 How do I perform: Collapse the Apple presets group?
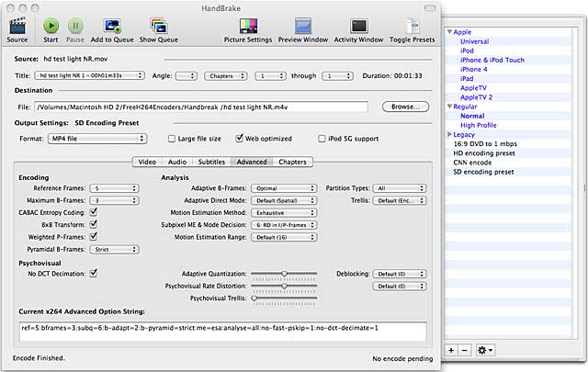pyautogui.click(x=448, y=32)
